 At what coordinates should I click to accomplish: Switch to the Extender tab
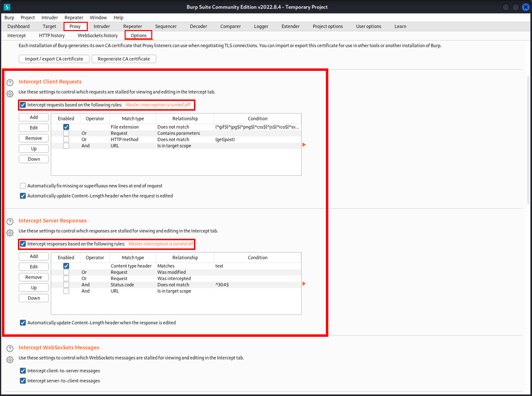tap(290, 26)
